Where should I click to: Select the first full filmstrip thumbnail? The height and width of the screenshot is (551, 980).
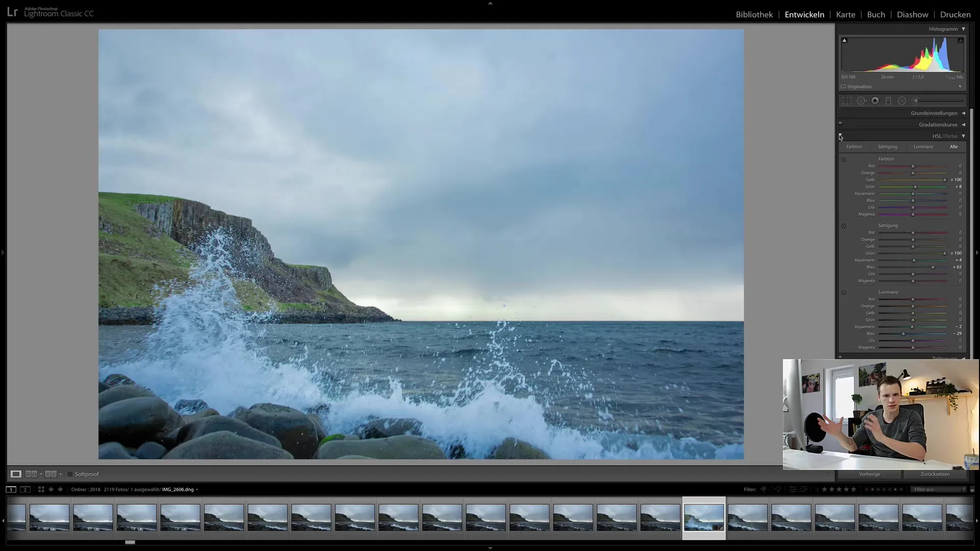[x=50, y=518]
